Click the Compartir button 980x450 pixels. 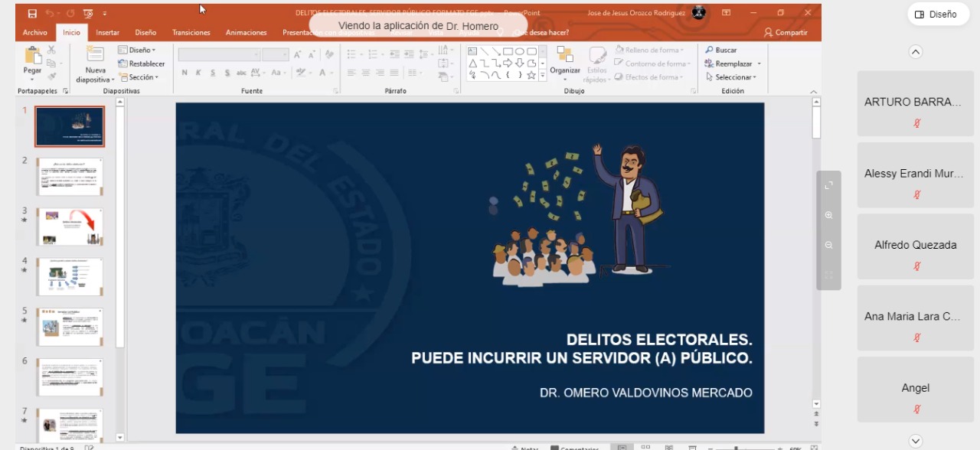pos(786,33)
